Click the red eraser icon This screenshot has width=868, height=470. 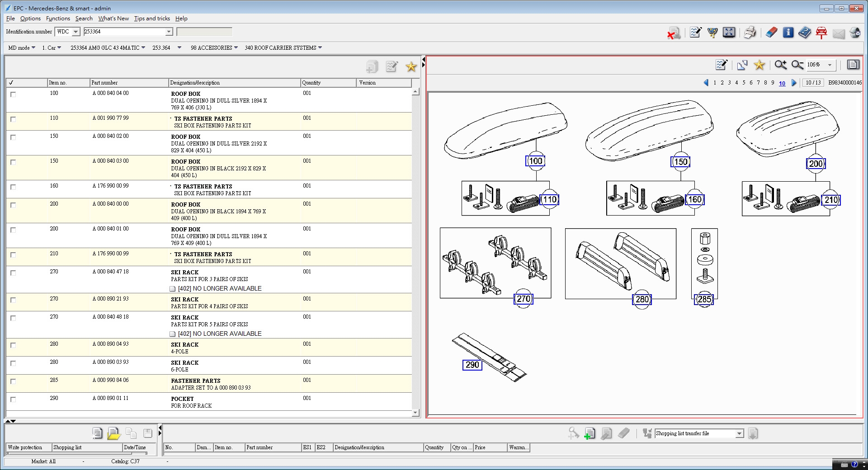(771, 33)
